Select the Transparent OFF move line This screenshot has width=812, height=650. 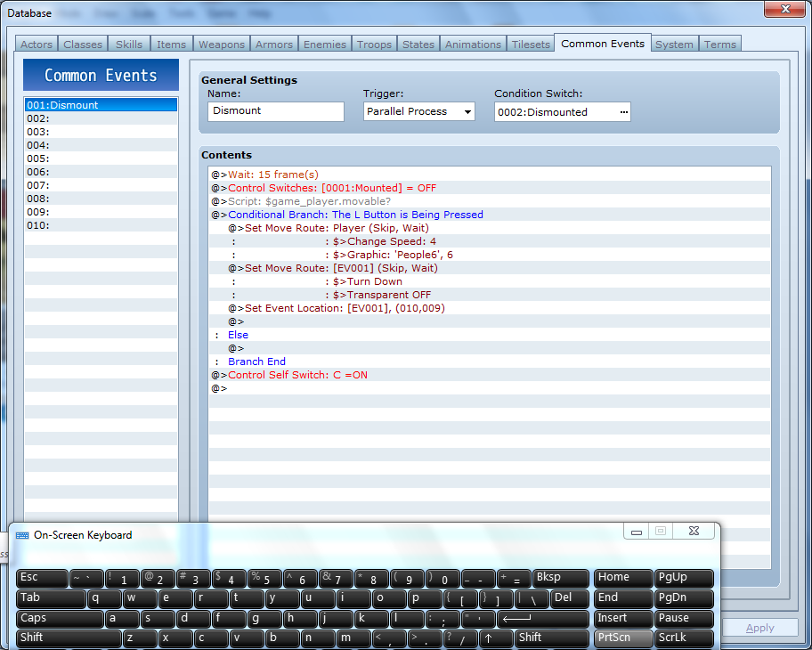click(x=490, y=295)
